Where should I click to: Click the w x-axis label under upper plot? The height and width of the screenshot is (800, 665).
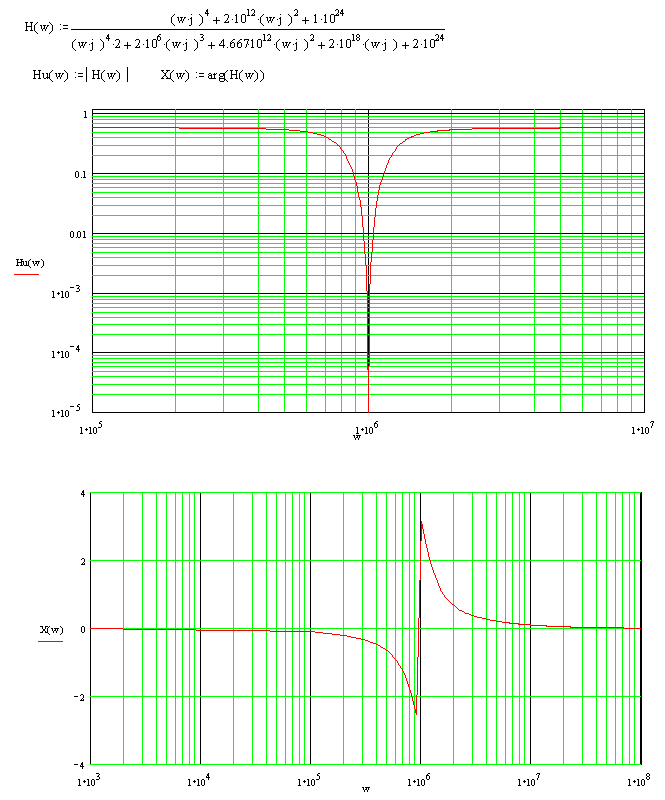357,436
